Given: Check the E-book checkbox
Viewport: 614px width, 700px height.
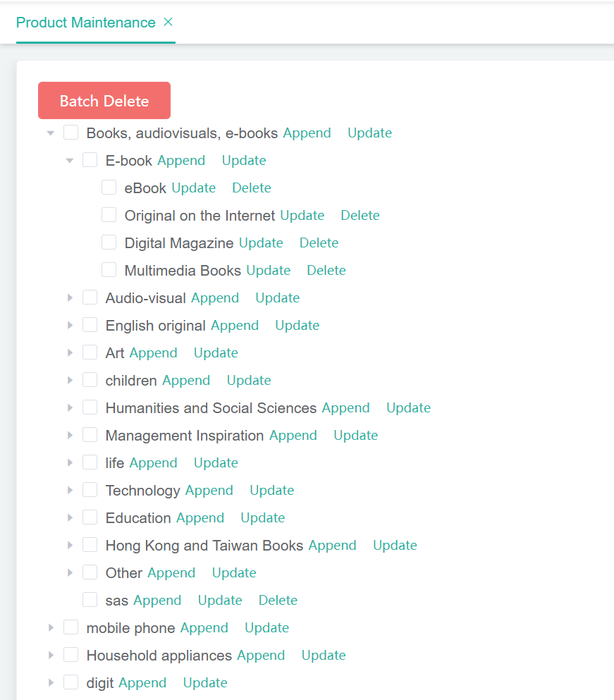Looking at the screenshot, I should tap(90, 160).
